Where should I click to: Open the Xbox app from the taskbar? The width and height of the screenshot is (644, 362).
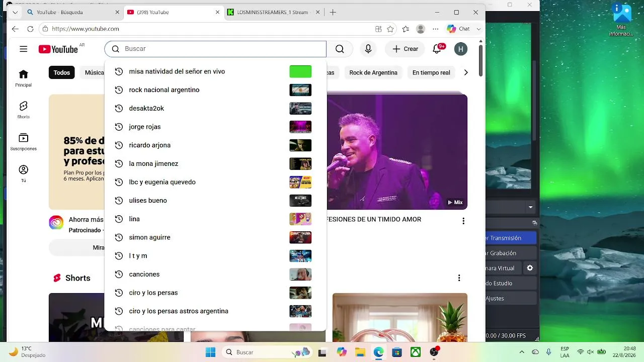point(416,352)
